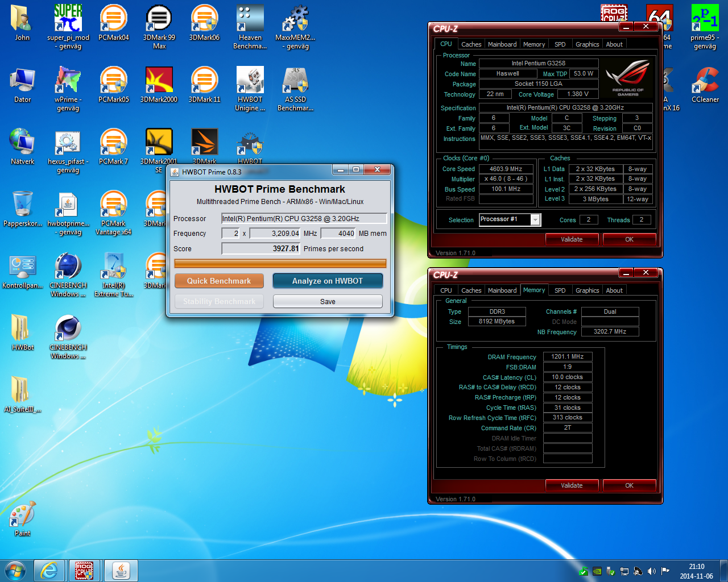This screenshot has width=728, height=582.
Task: Click the Score value 3927.81 field
Action: tap(260, 248)
